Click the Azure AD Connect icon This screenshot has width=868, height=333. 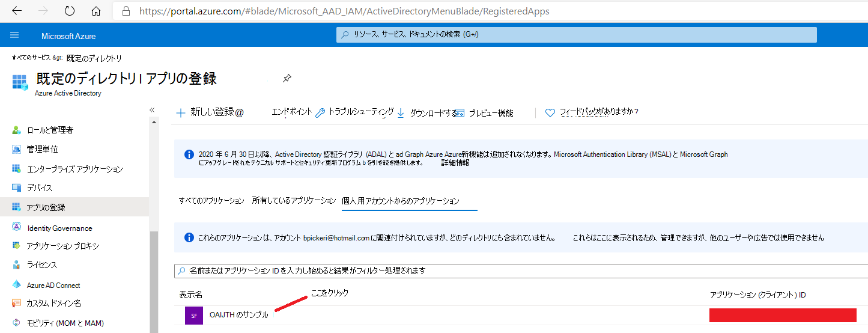tap(16, 284)
